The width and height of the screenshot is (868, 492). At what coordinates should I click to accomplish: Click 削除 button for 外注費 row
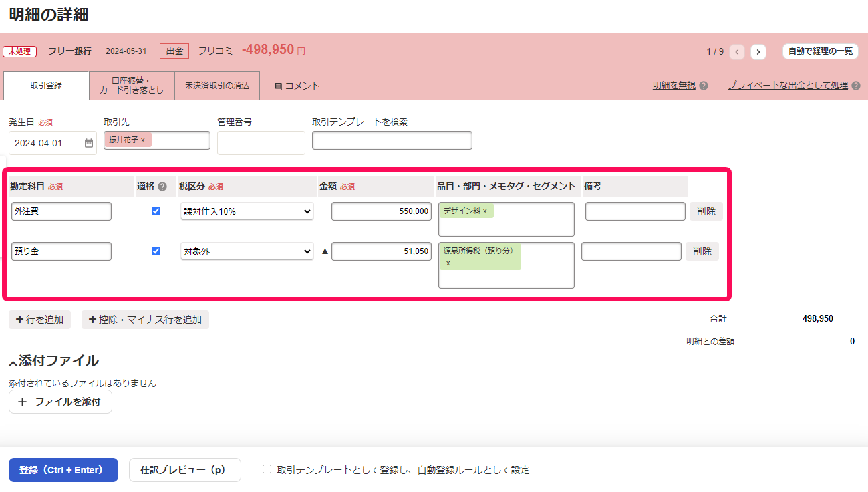click(706, 211)
